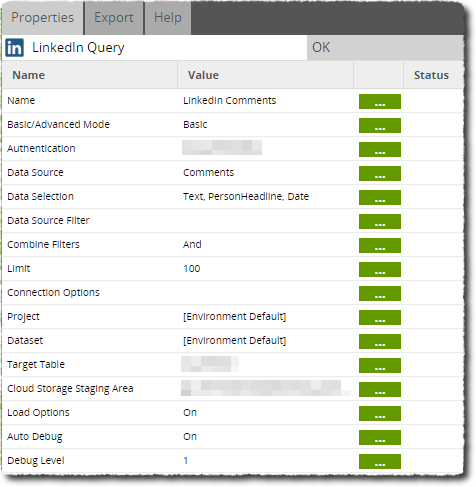
Task: Click Auto Debug 'On' value
Action: pyautogui.click(x=190, y=436)
